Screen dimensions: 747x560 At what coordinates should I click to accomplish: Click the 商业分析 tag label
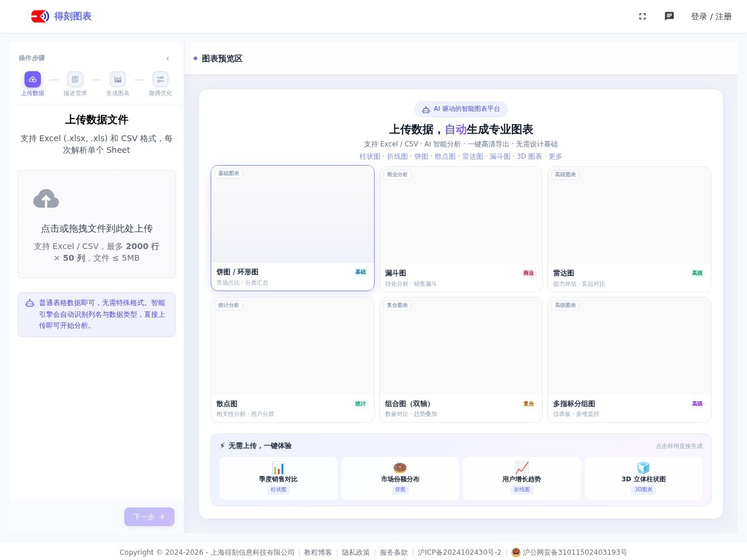pos(397,174)
